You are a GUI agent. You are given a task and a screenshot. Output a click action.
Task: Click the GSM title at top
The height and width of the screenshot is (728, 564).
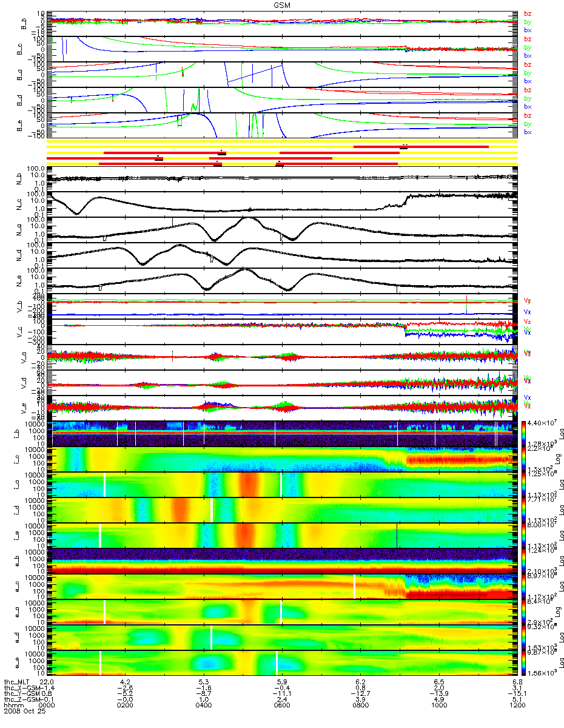[x=281, y=4]
